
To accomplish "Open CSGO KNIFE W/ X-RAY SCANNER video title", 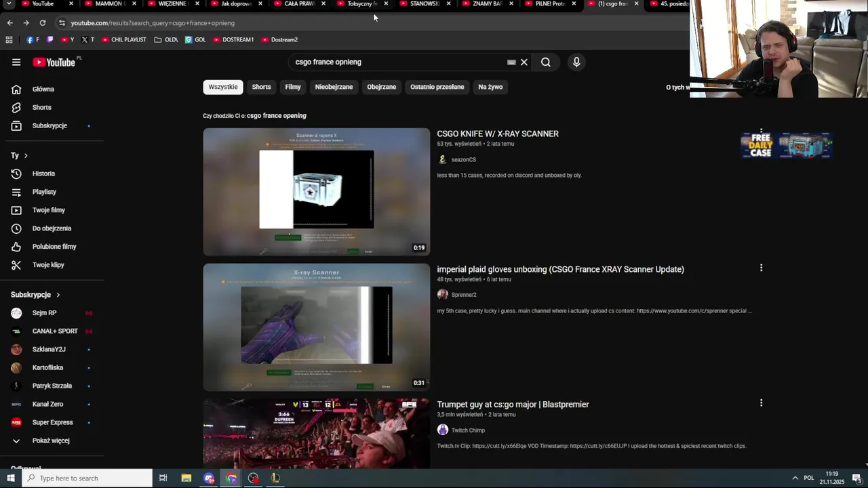I will pos(498,134).
